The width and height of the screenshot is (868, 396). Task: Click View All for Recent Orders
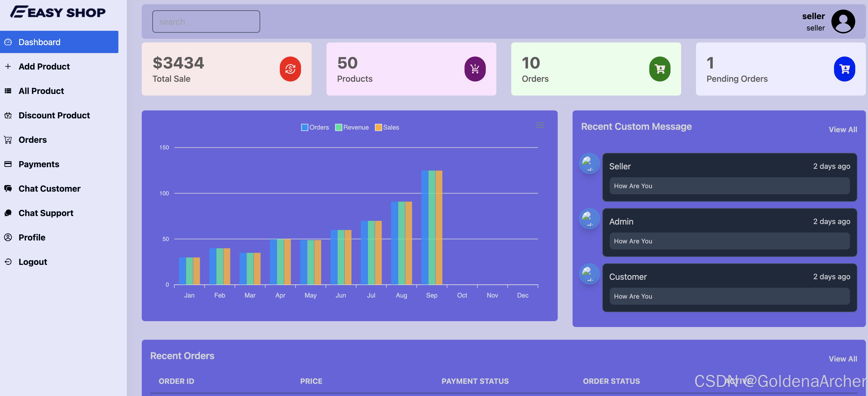[x=843, y=359]
